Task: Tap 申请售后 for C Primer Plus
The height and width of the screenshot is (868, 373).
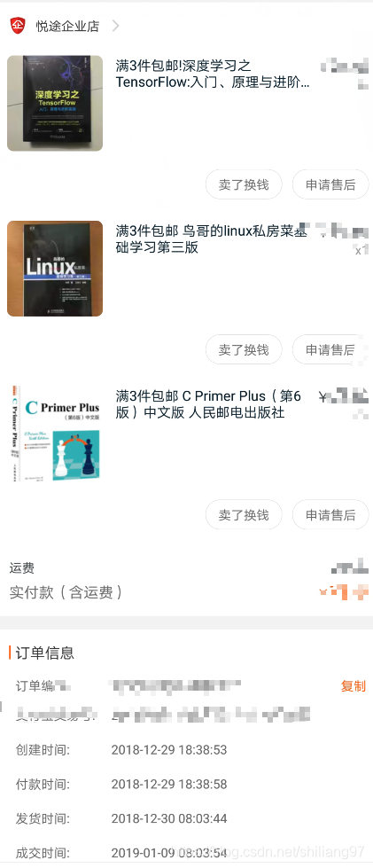Action: tap(330, 515)
